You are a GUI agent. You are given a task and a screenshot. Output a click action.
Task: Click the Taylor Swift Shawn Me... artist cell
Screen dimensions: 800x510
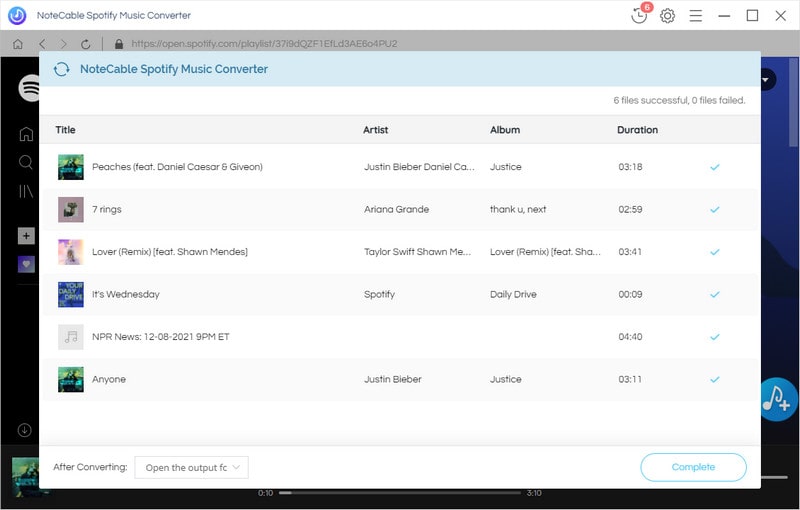click(x=417, y=252)
